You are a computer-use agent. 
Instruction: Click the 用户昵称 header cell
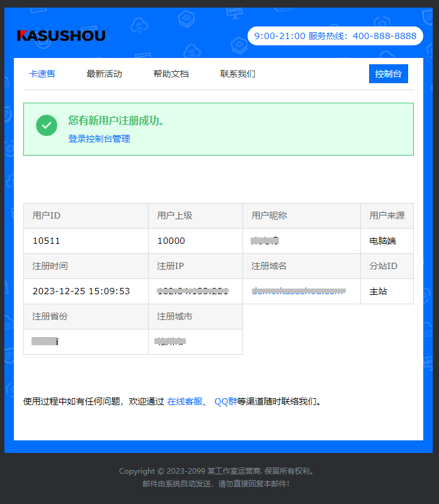[302, 215]
